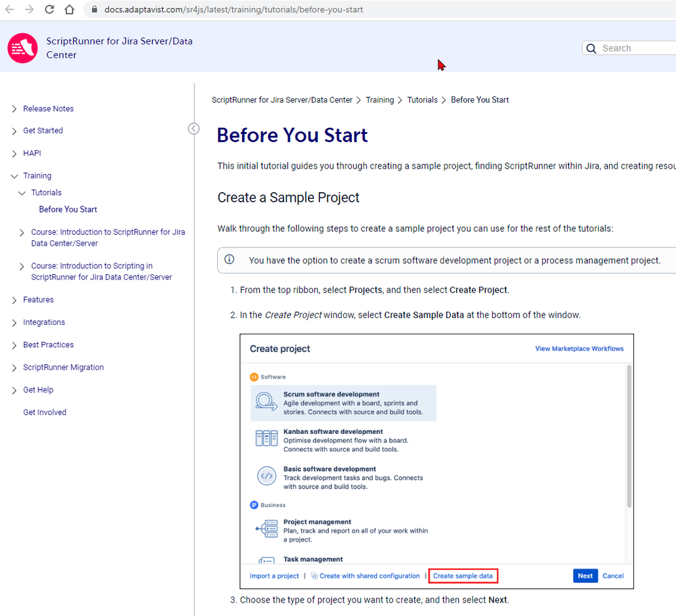Click the Training breadcrumb
Image resolution: width=676 pixels, height=616 pixels.
(380, 100)
